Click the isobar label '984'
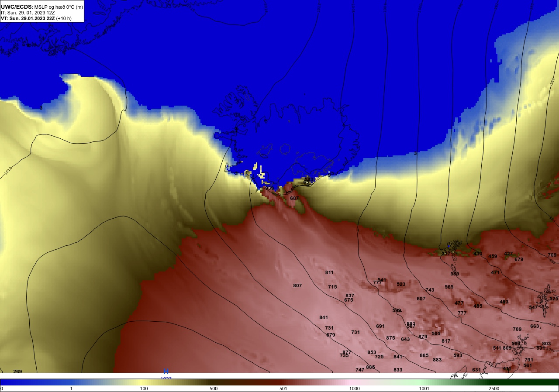The height and width of the screenshot is (392, 559). [552, 81]
